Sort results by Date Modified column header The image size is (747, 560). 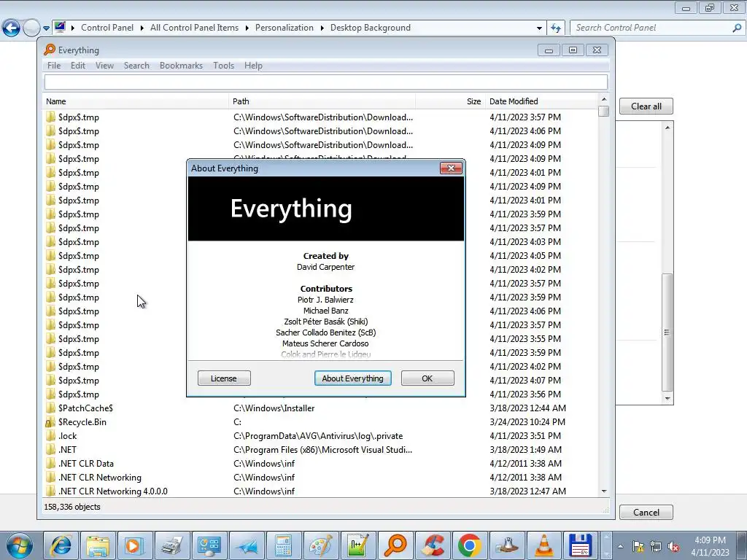point(541,101)
